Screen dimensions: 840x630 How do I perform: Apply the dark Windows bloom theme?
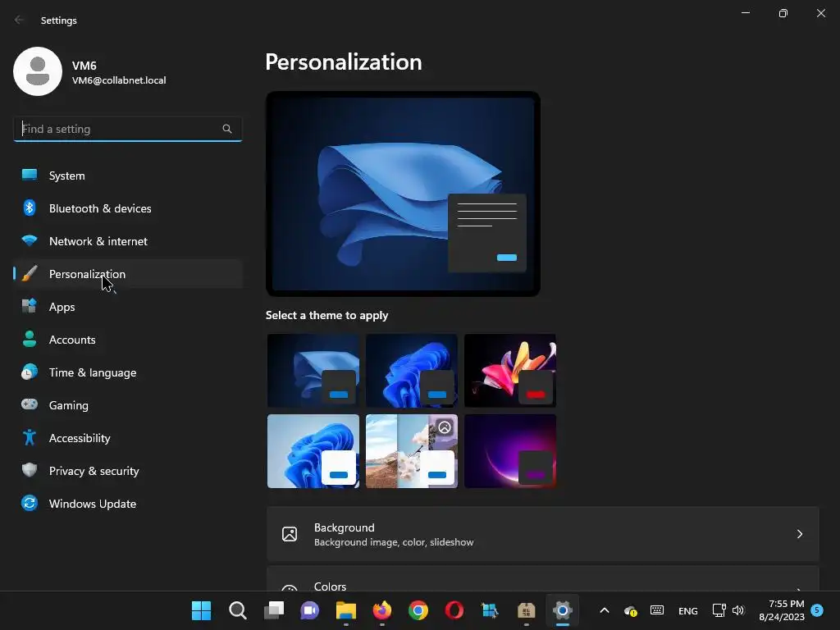(x=412, y=371)
